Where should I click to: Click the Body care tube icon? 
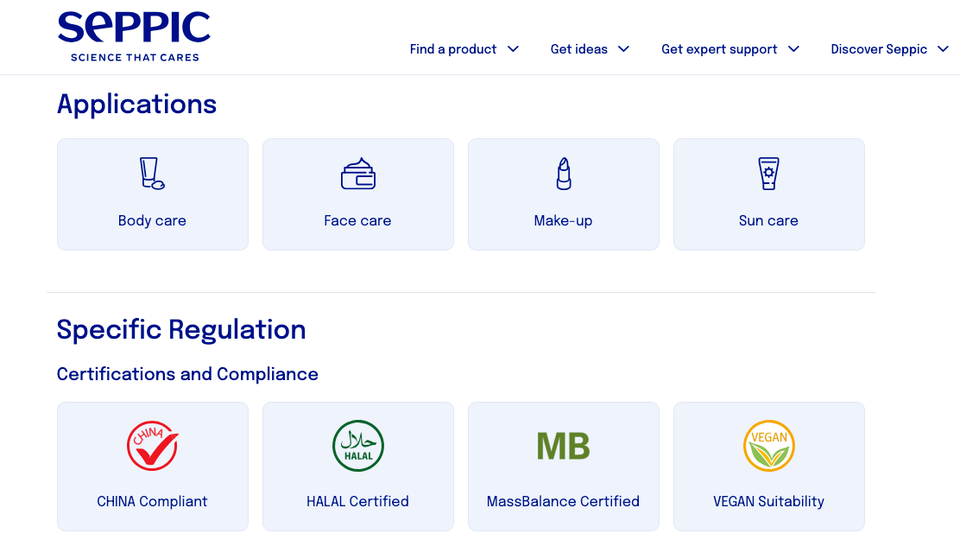152,173
